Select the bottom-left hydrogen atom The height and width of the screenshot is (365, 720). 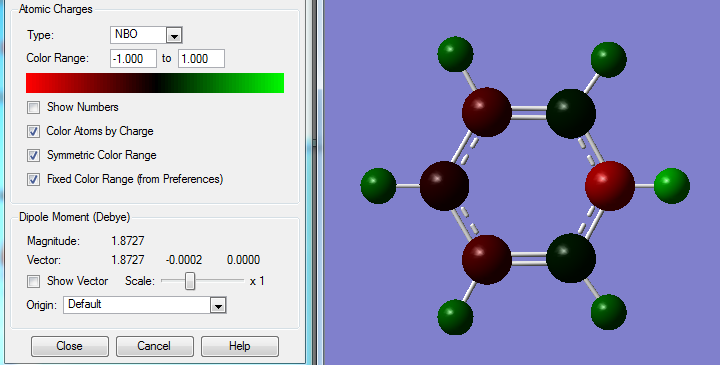click(456, 317)
